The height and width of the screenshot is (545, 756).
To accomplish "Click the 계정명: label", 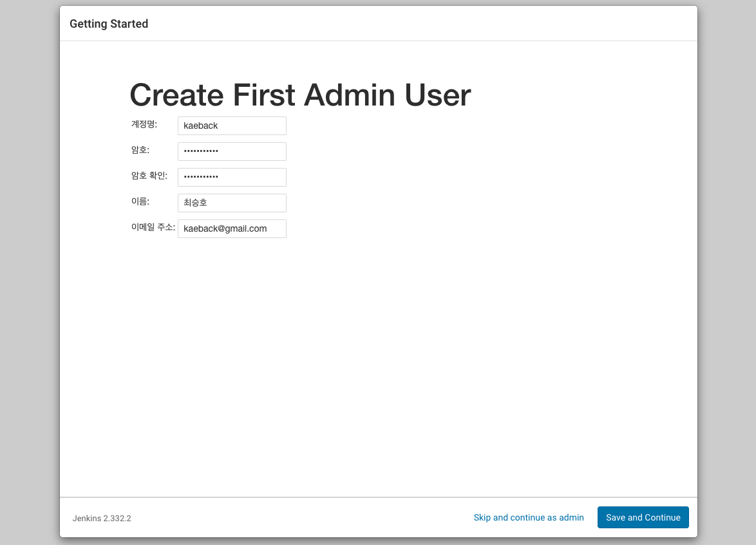I will click(x=144, y=124).
